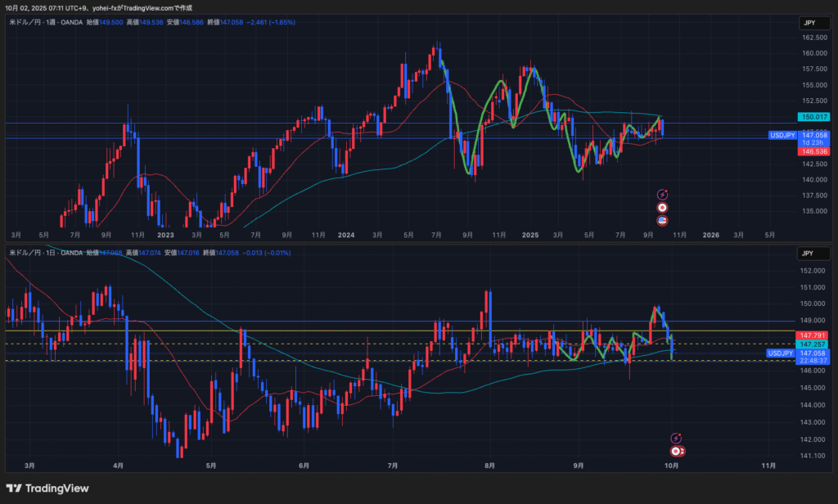
Task: Click the USDJPY label on the daily chart
Action: pyautogui.click(x=782, y=353)
